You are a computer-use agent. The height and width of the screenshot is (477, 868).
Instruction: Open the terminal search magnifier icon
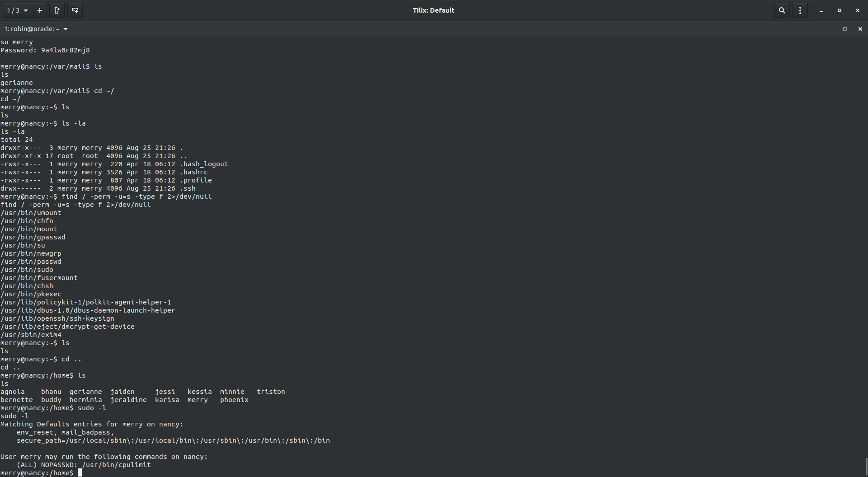tap(782, 10)
